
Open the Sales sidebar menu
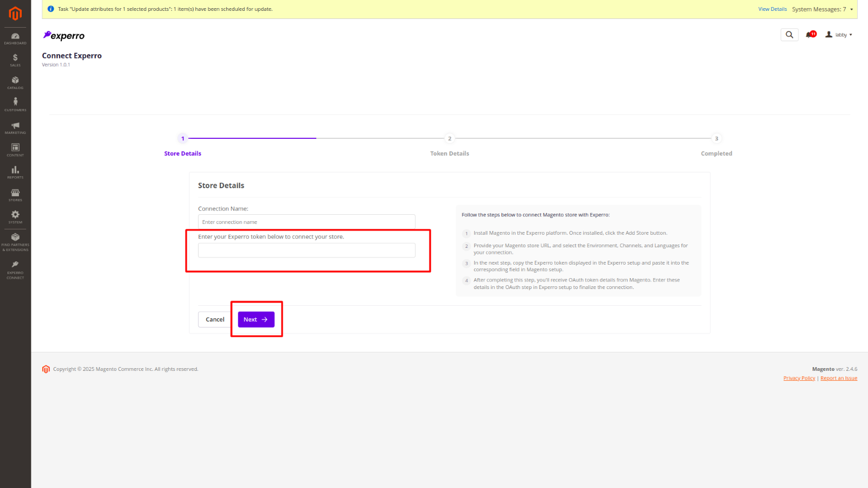[x=15, y=60]
